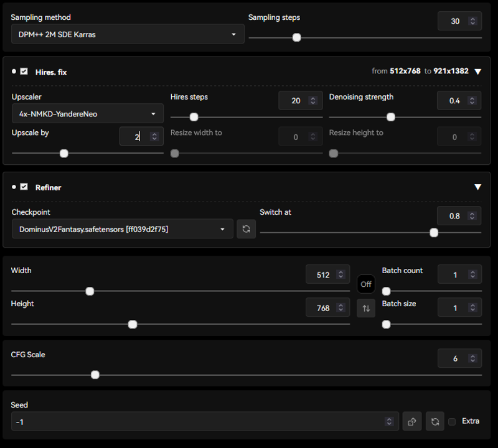Open the Sampling method dropdown
This screenshot has height=448, width=498.
128,34
